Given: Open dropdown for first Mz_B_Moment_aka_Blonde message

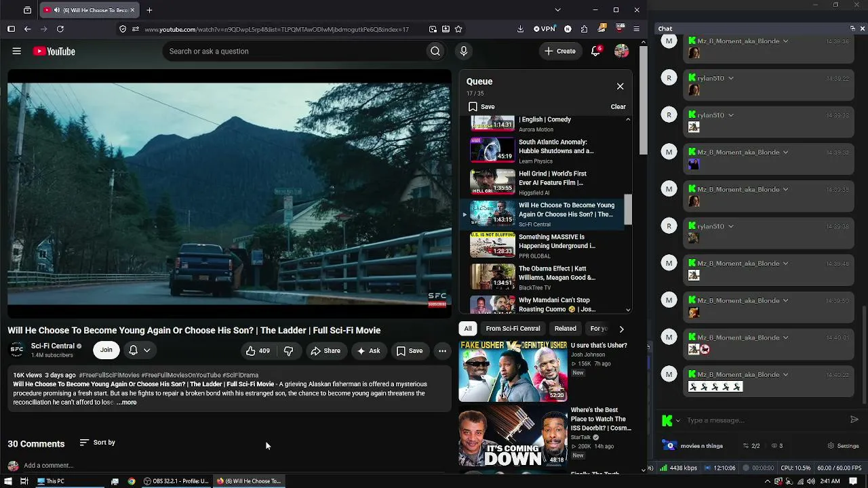Looking at the screenshot, I should [x=785, y=41].
